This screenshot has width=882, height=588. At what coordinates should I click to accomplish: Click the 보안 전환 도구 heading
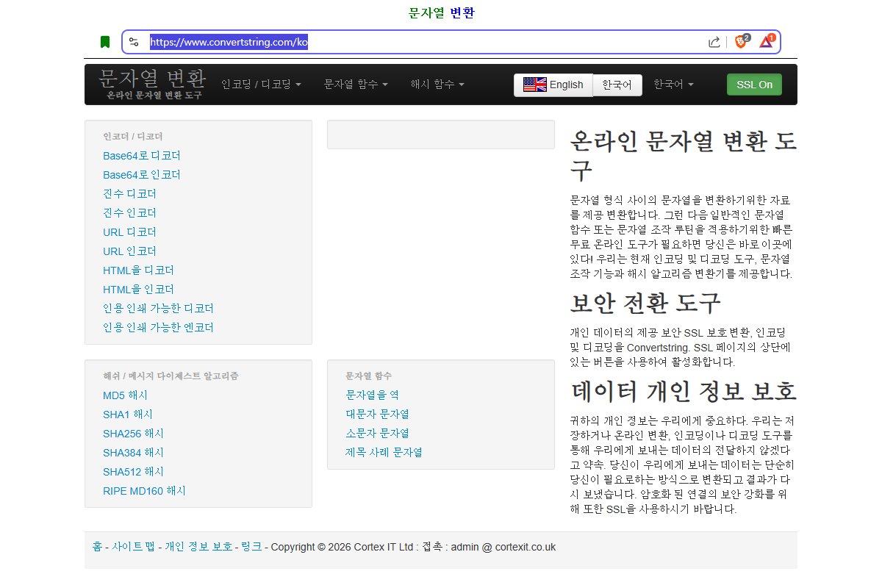click(x=645, y=303)
